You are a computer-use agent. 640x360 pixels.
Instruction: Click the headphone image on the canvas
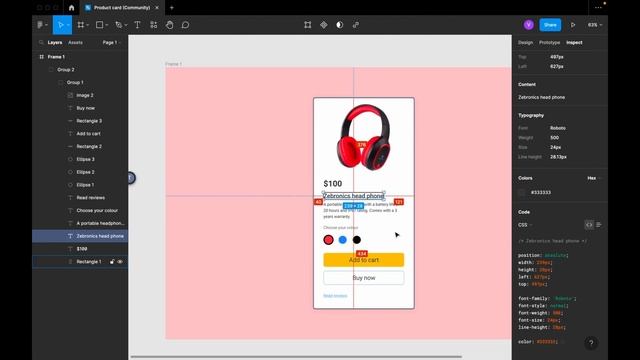click(x=364, y=137)
